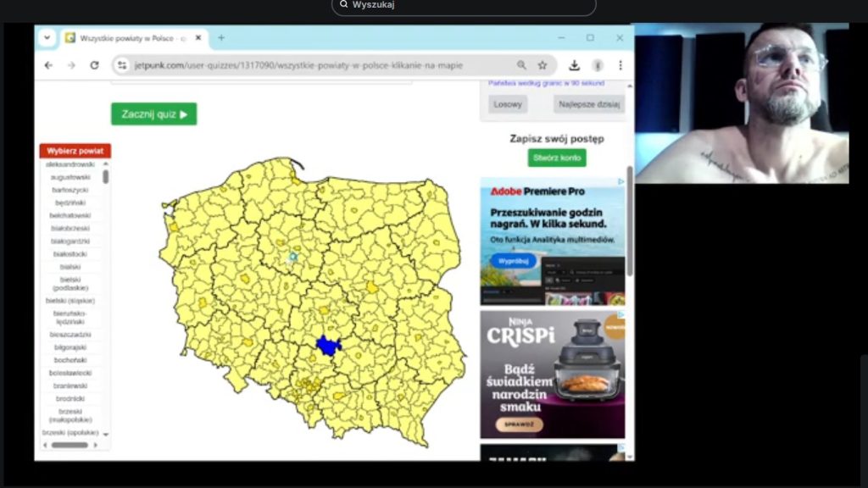Select the Wszystkie powiaty w Polsce tab
Screen dimensions: 868x488
127,38
